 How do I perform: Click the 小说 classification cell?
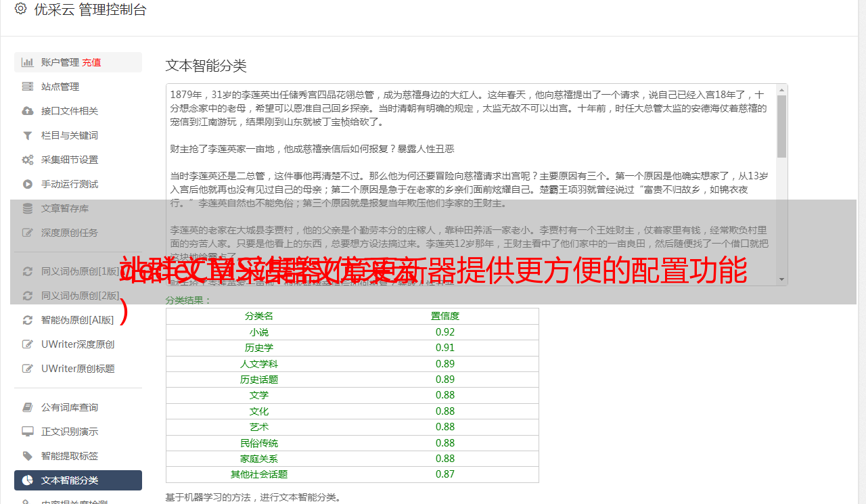point(259,332)
